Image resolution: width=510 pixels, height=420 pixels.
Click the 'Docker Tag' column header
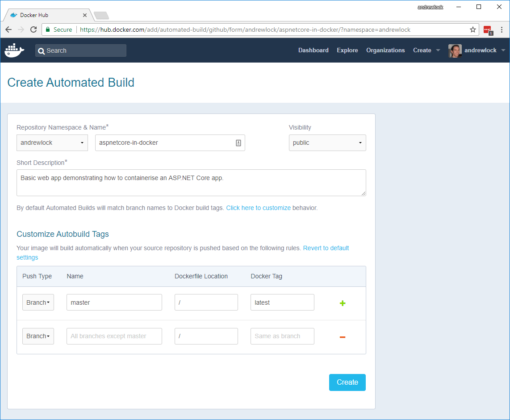click(266, 276)
